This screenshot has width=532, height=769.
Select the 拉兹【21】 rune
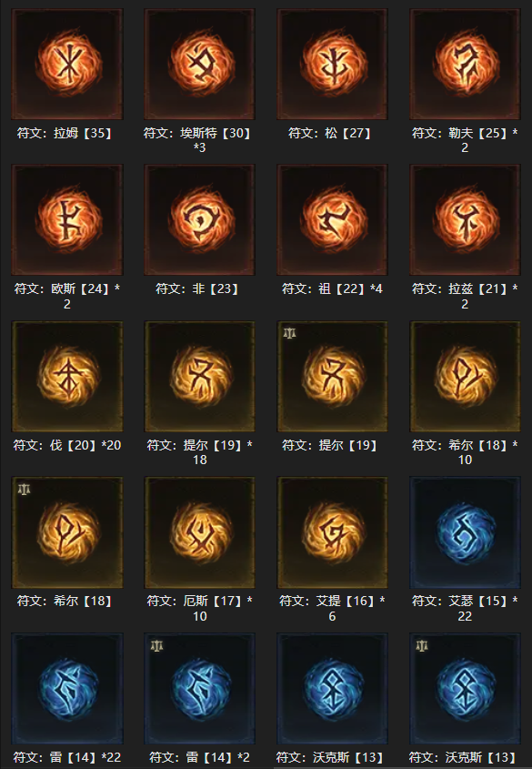(x=465, y=219)
